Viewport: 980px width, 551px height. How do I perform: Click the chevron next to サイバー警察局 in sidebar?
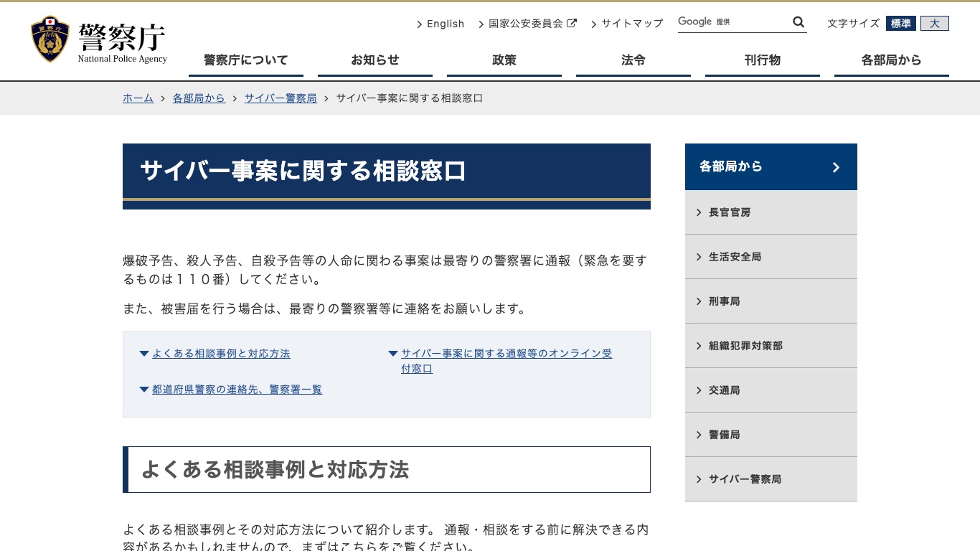click(699, 479)
